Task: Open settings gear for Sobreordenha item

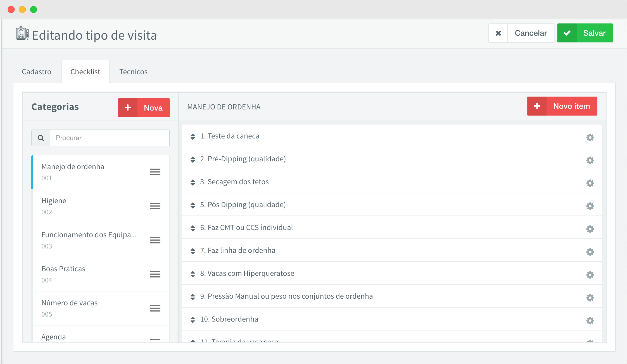Action: pyautogui.click(x=590, y=320)
